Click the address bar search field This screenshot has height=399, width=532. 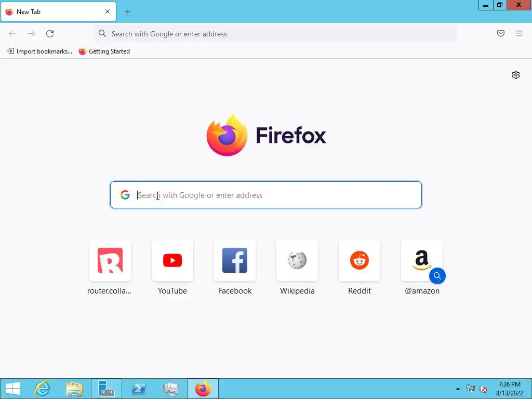click(275, 34)
